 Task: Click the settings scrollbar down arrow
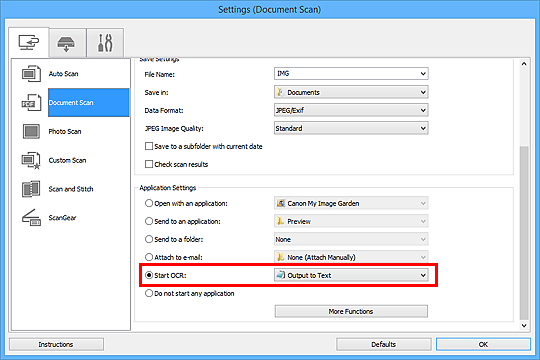pyautogui.click(x=524, y=325)
